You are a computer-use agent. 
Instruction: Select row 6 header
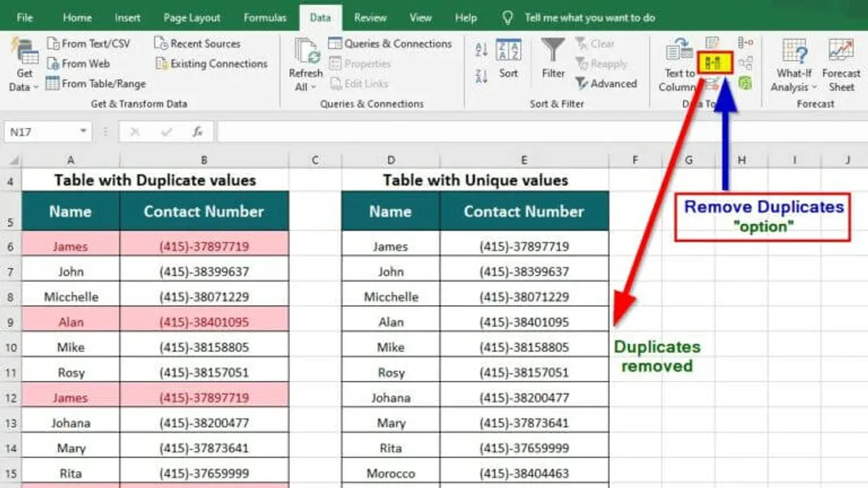click(11, 247)
